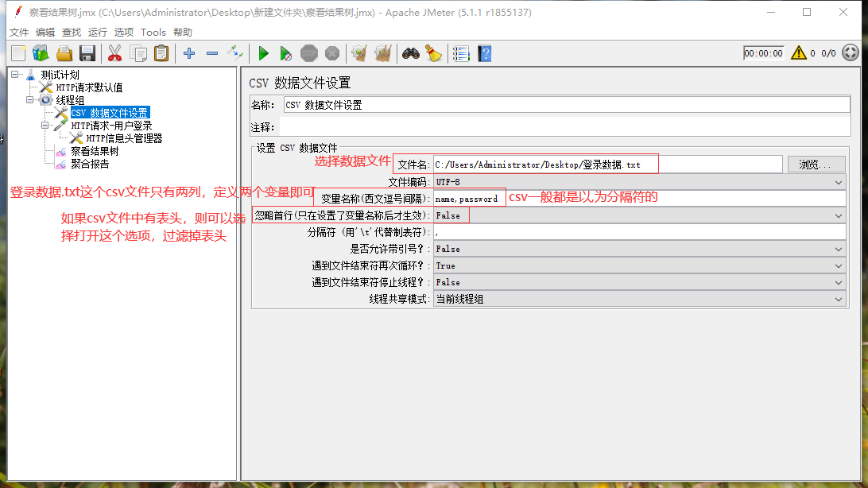Reset search with brush icon
The width and height of the screenshot is (868, 488).
pos(433,54)
